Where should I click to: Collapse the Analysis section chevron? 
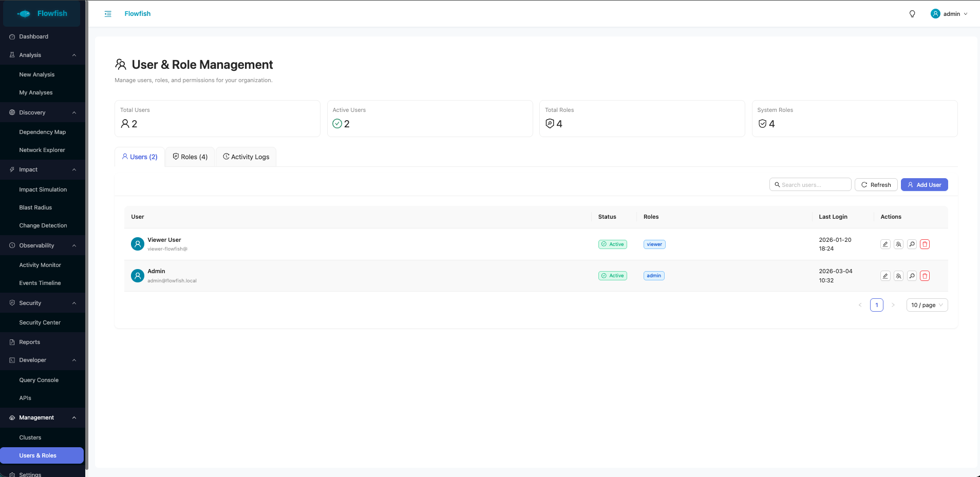(74, 55)
